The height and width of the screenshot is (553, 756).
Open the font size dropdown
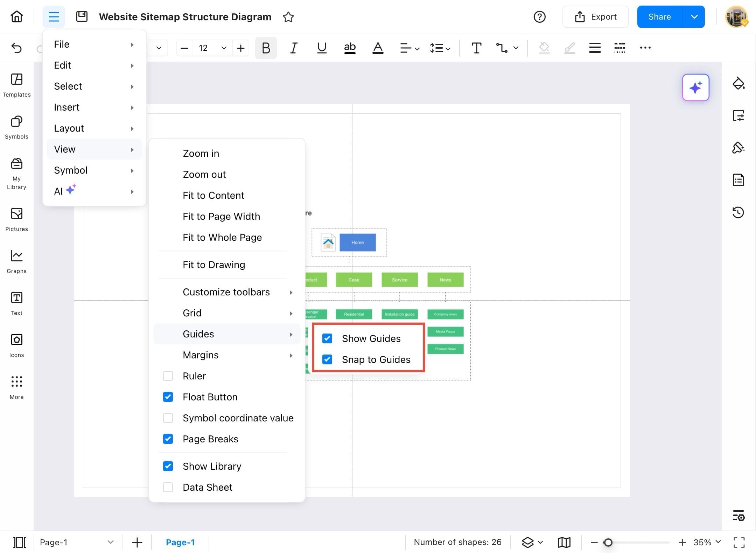tap(224, 48)
